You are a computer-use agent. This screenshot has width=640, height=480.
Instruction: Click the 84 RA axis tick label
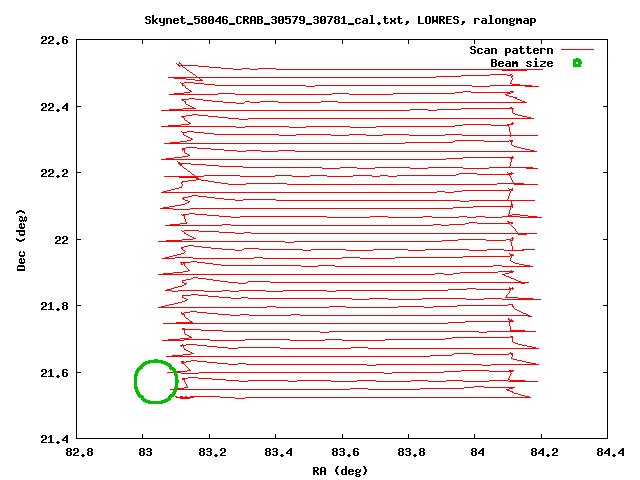pos(477,452)
